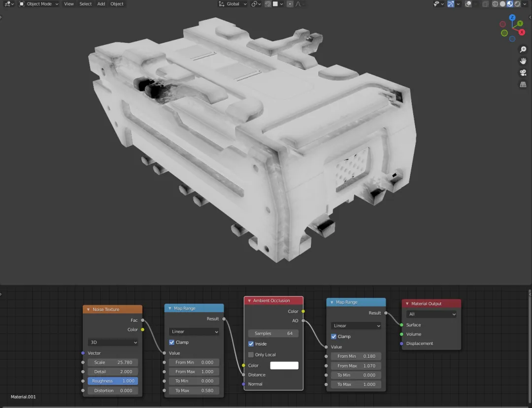The width and height of the screenshot is (532, 408).
Task: Click the Material Output node header
Action: click(431, 304)
